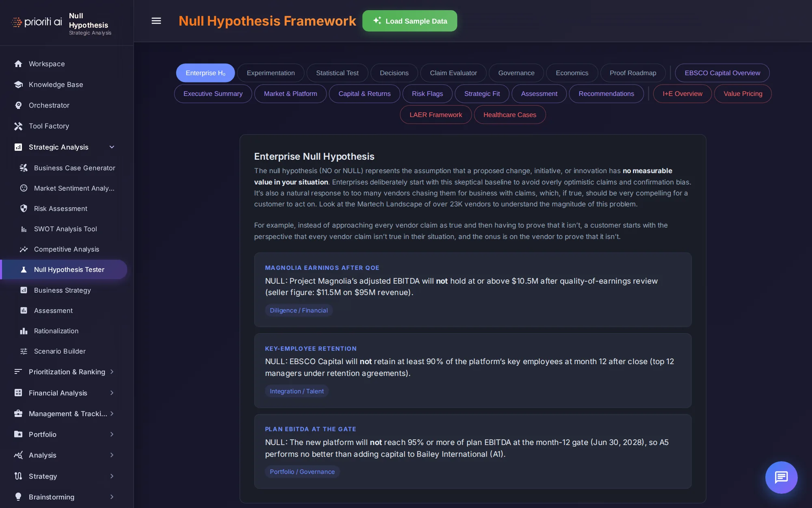Click the prioriti ai logo

click(37, 22)
